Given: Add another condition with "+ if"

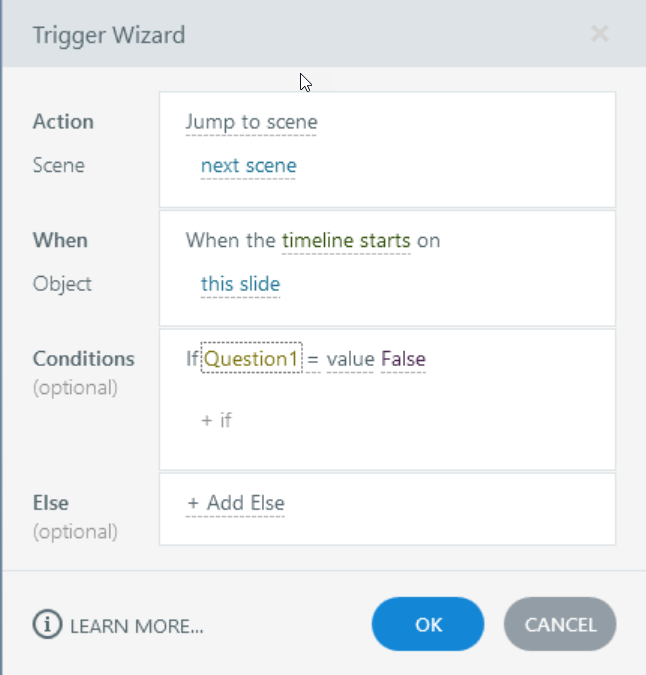Looking at the screenshot, I should tap(216, 420).
